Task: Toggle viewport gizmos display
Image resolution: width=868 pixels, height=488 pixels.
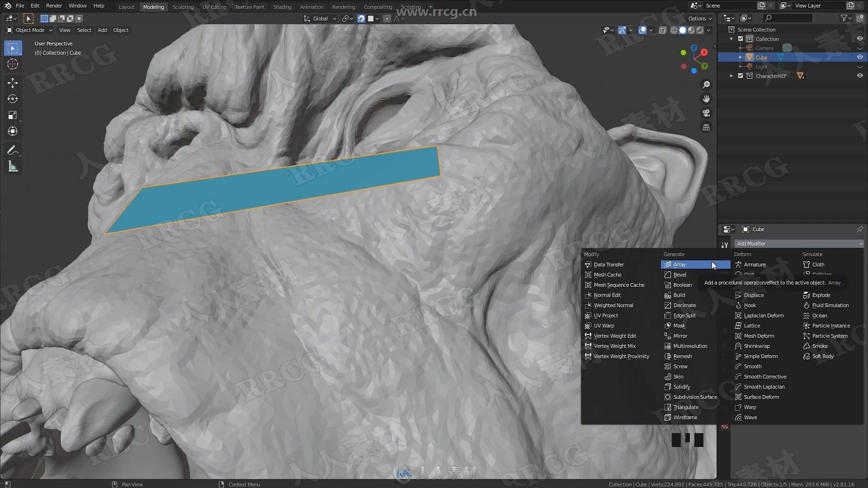Action: click(622, 30)
